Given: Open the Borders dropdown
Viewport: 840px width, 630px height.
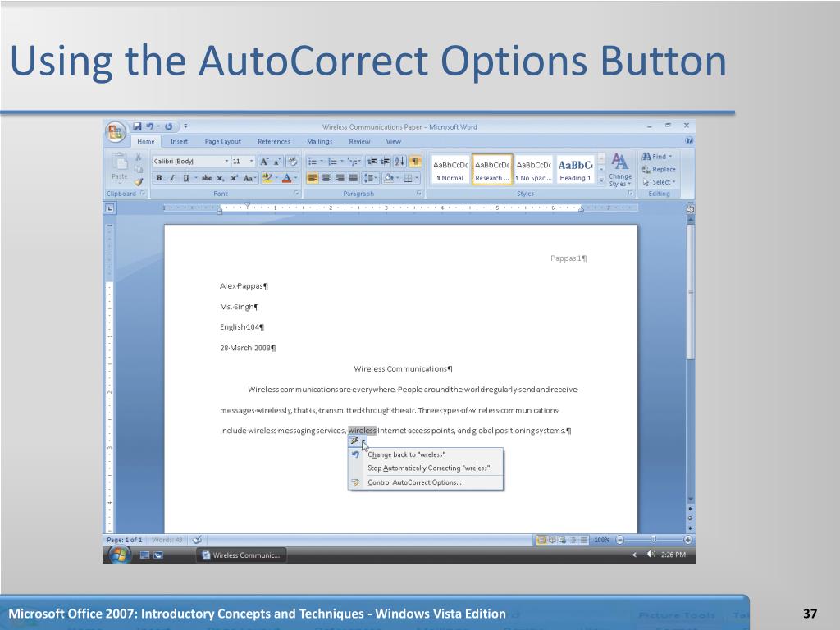Looking at the screenshot, I should [x=416, y=178].
